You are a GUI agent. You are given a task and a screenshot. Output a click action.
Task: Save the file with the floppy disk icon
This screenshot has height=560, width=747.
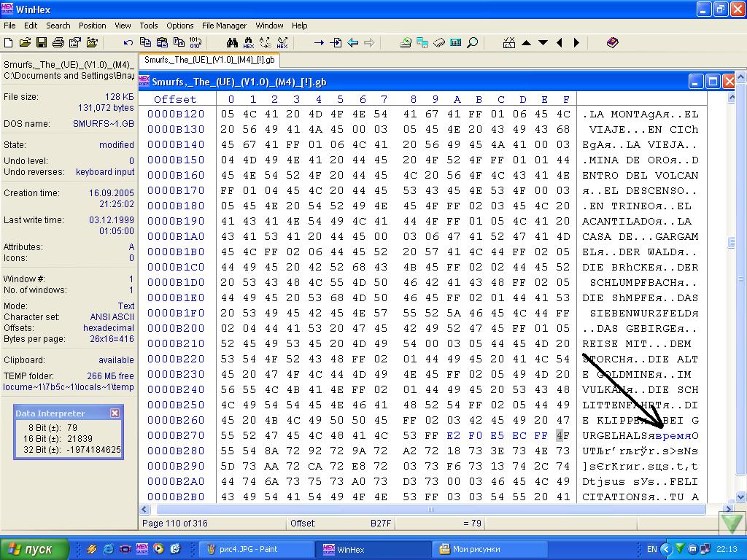coord(42,43)
